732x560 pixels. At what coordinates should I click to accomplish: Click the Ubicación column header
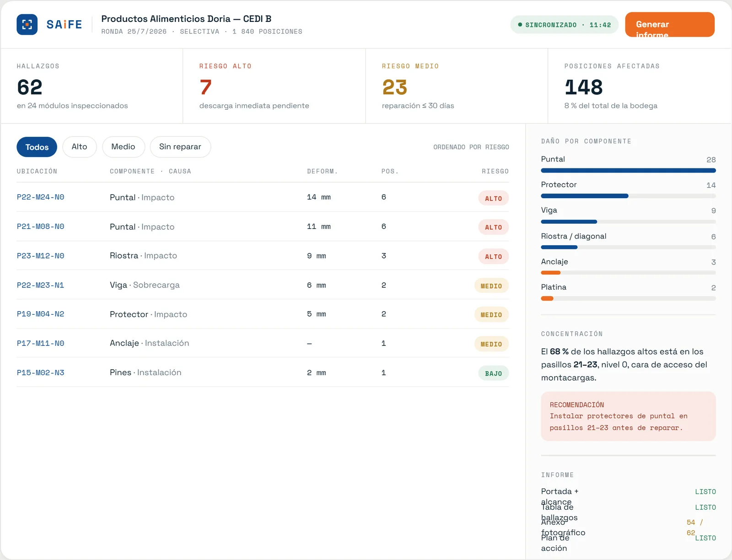37,171
